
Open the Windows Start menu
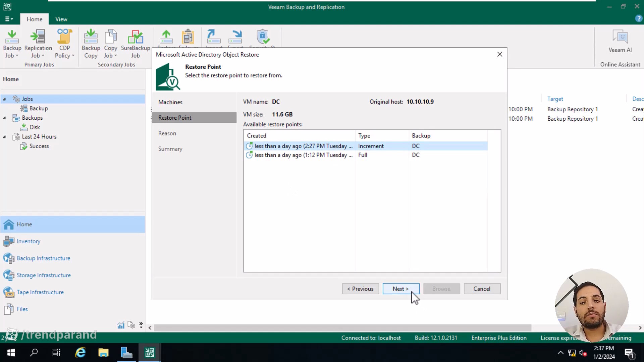11,353
